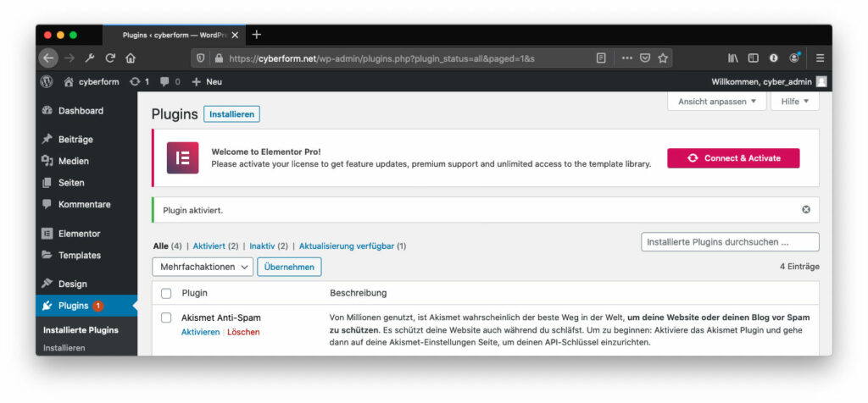Open a new browser tab with plus

[256, 35]
